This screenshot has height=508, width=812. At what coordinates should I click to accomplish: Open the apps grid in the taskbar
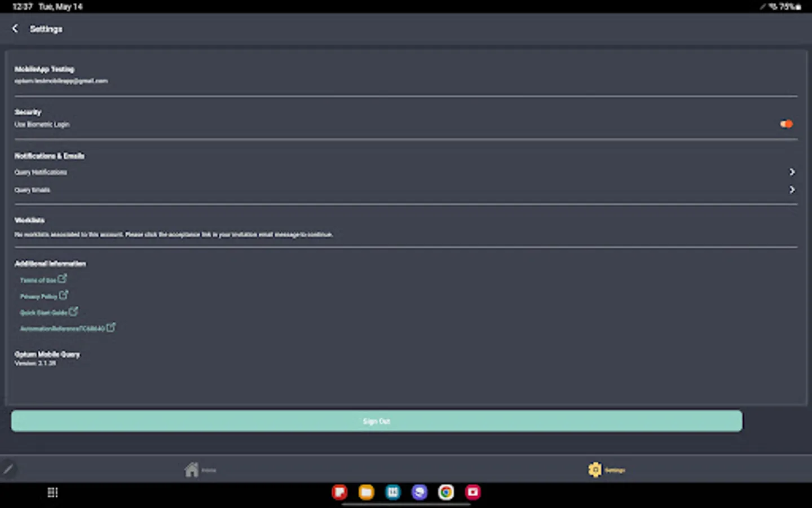click(x=52, y=492)
